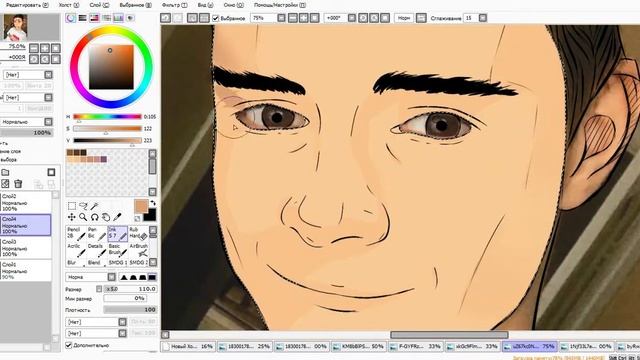
Task: Rotate view counterclockwise in navigator panel
Action: tap(34, 59)
